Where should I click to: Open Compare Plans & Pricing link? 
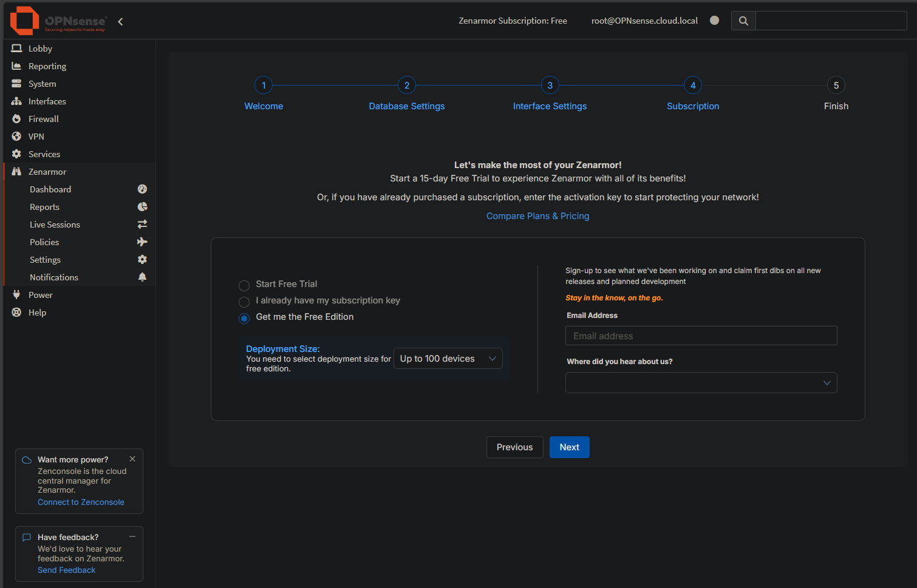tap(538, 216)
